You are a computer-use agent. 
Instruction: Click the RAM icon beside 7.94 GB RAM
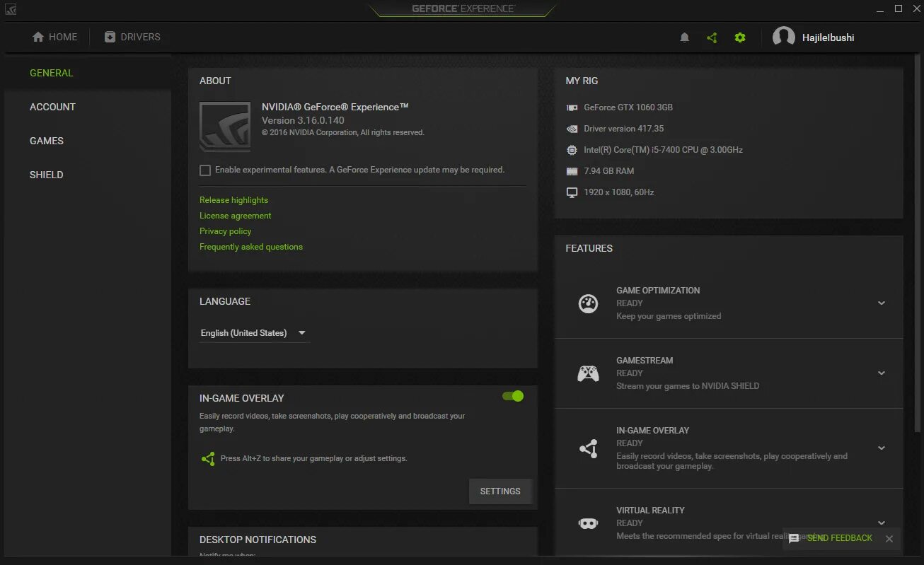pyautogui.click(x=572, y=171)
